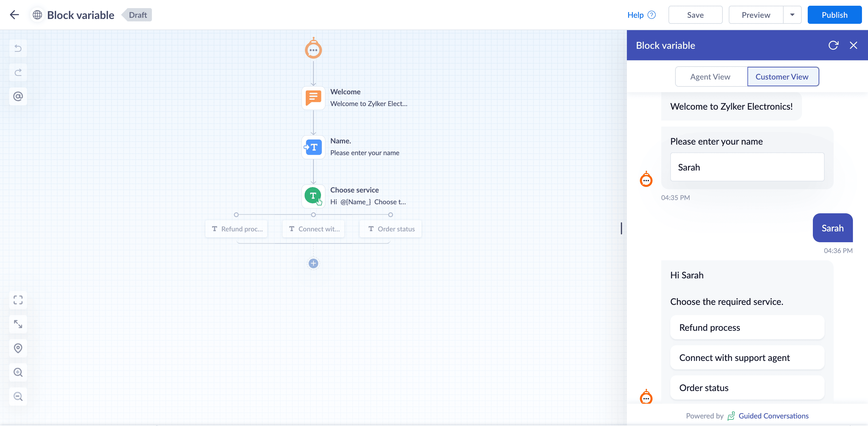Image resolution: width=868 pixels, height=426 pixels.
Task: Expand the Preview dropdown arrow
Action: coord(792,15)
